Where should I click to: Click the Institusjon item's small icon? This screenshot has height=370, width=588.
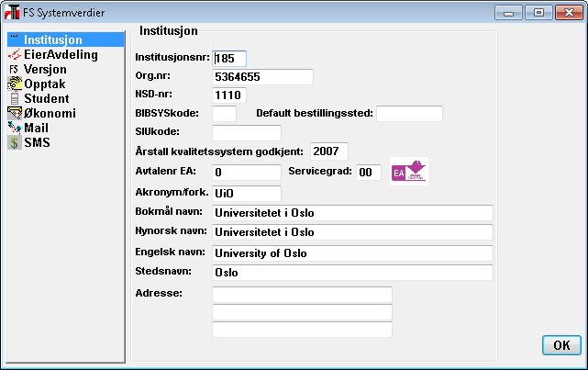click(x=14, y=37)
